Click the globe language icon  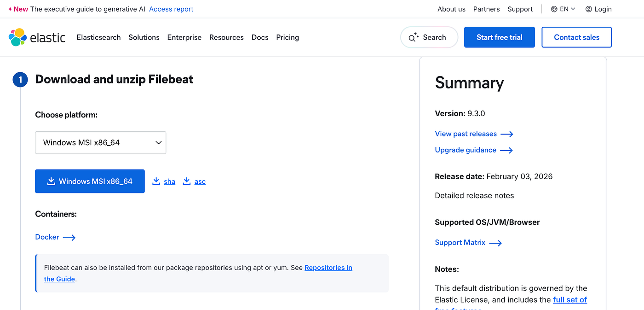554,9
